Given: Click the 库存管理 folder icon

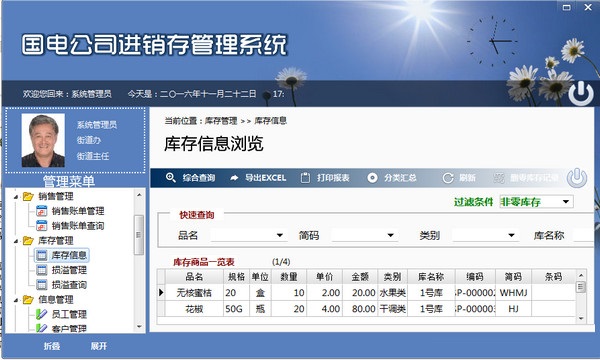Looking at the screenshot, I should click(x=28, y=240).
